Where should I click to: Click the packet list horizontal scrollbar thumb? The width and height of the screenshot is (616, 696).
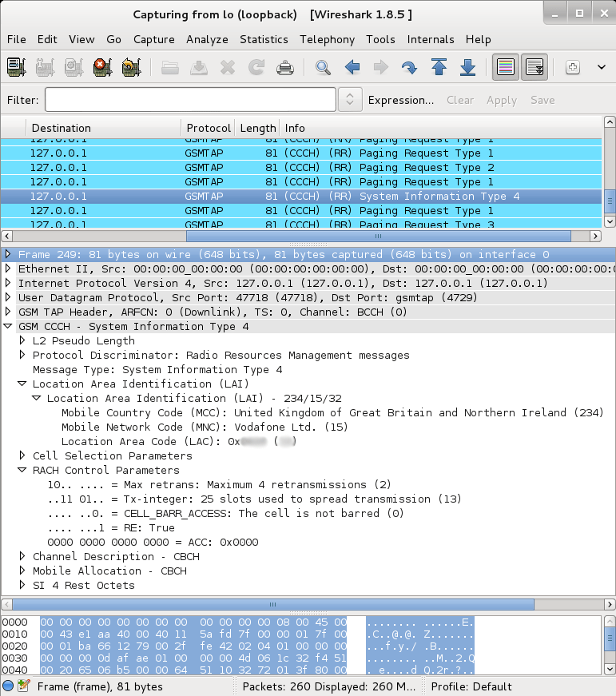tap(378, 237)
